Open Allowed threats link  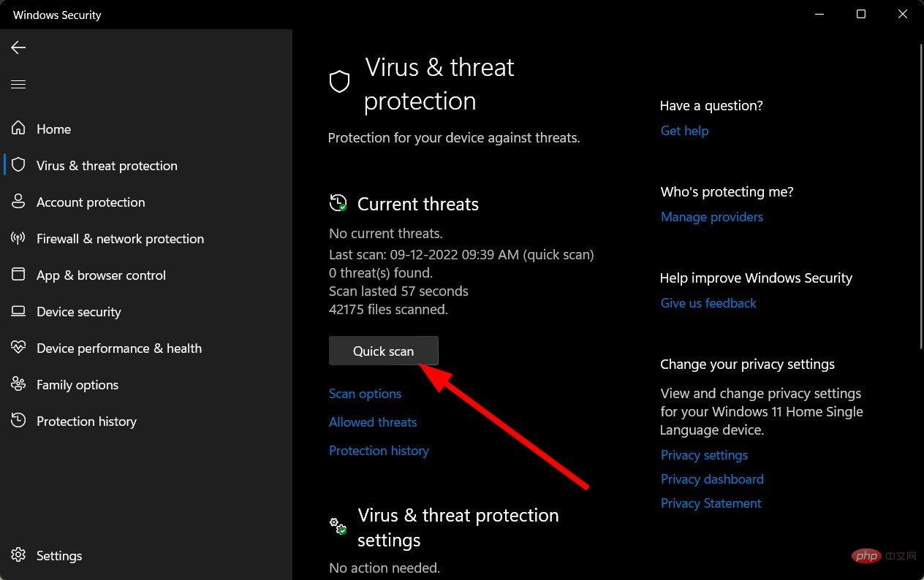point(373,422)
